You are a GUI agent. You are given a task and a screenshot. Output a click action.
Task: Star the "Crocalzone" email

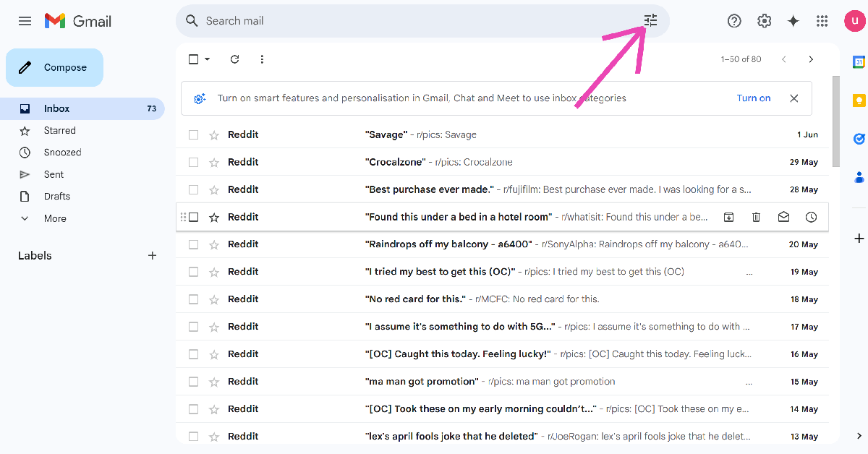[x=214, y=162]
